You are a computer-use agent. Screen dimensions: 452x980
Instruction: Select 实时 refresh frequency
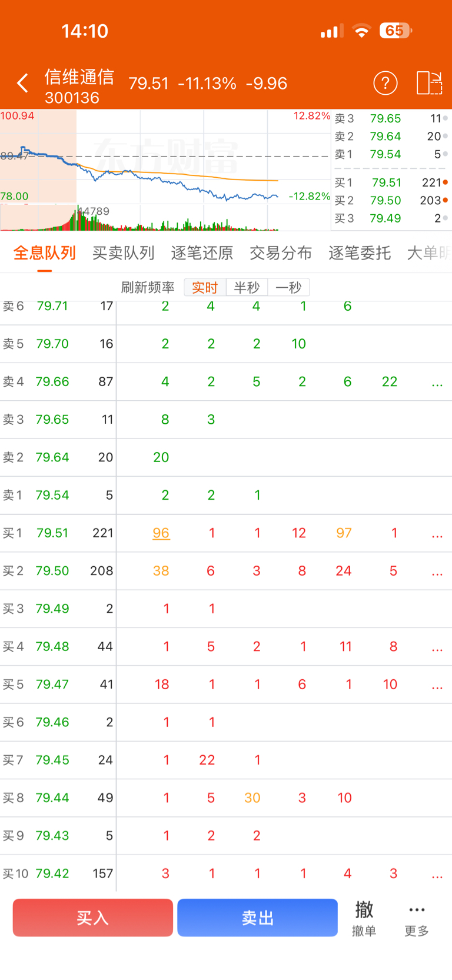[205, 287]
